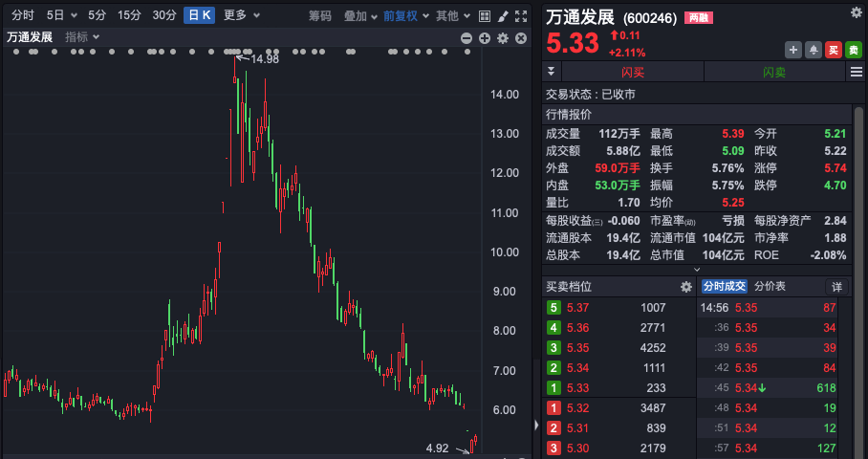Click the green 卖 sell icon
This screenshot has width=868, height=459.
(x=854, y=50)
